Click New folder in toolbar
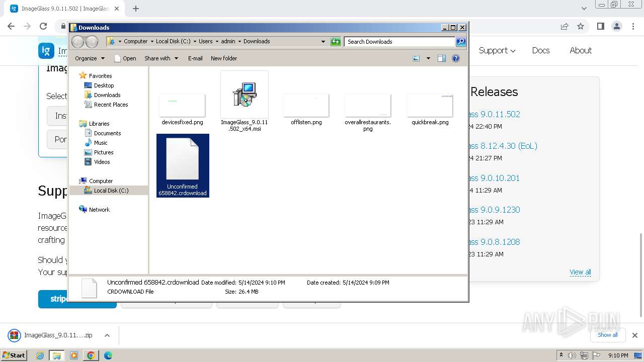 click(224, 58)
